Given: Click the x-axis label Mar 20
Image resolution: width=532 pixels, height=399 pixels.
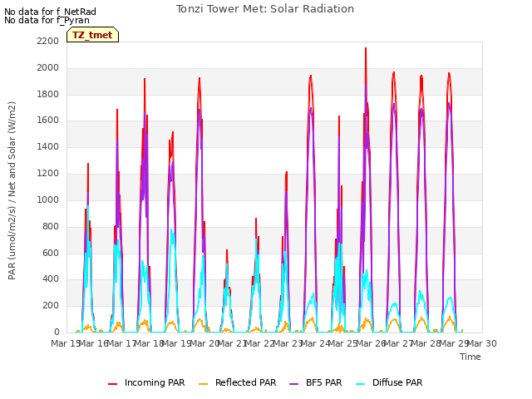Looking at the screenshot, I should point(205,343).
